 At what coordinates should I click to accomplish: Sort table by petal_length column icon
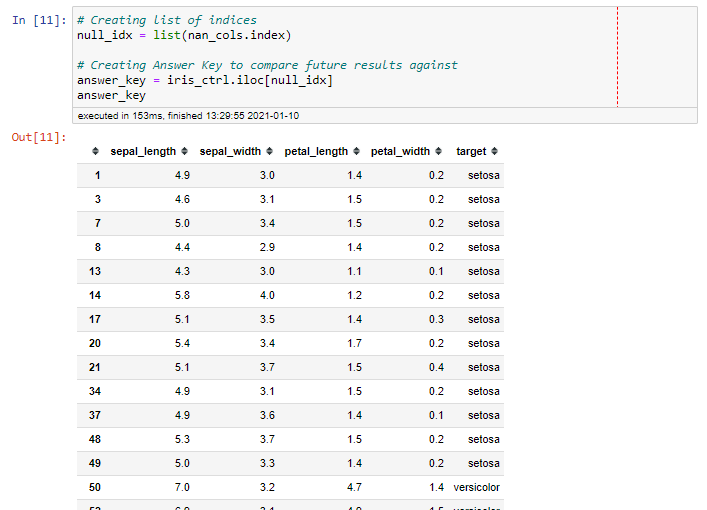(x=357, y=152)
